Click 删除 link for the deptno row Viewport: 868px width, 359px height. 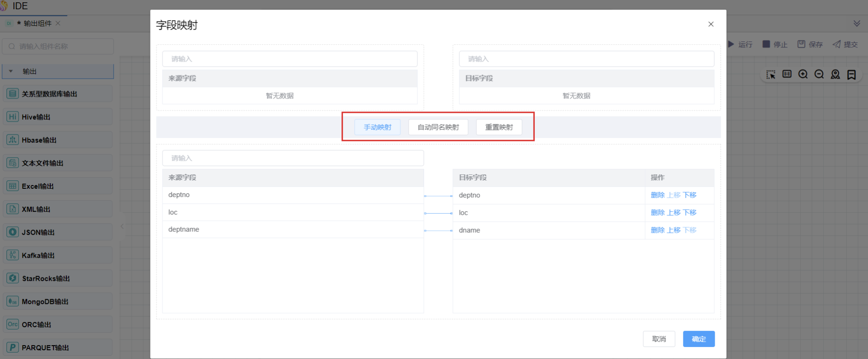click(x=657, y=195)
